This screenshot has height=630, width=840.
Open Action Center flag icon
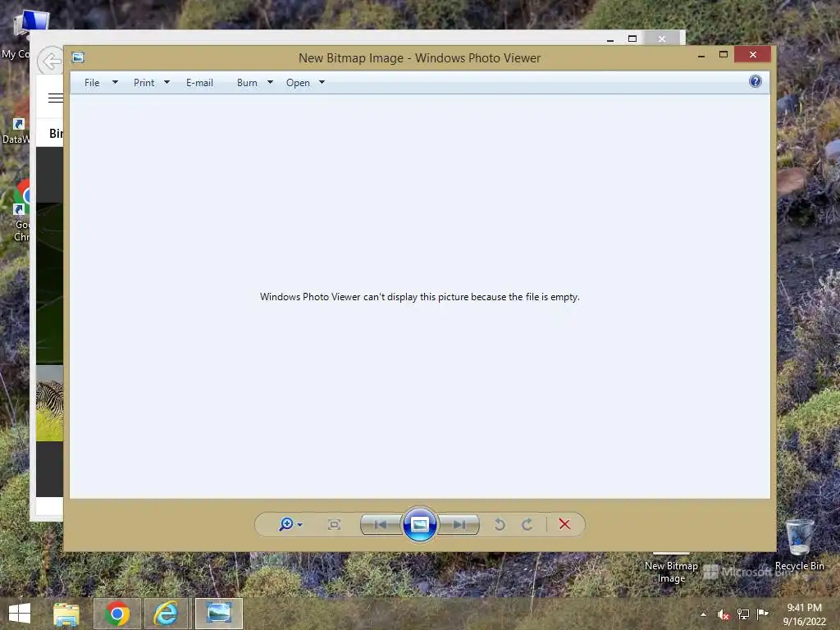tap(763, 614)
